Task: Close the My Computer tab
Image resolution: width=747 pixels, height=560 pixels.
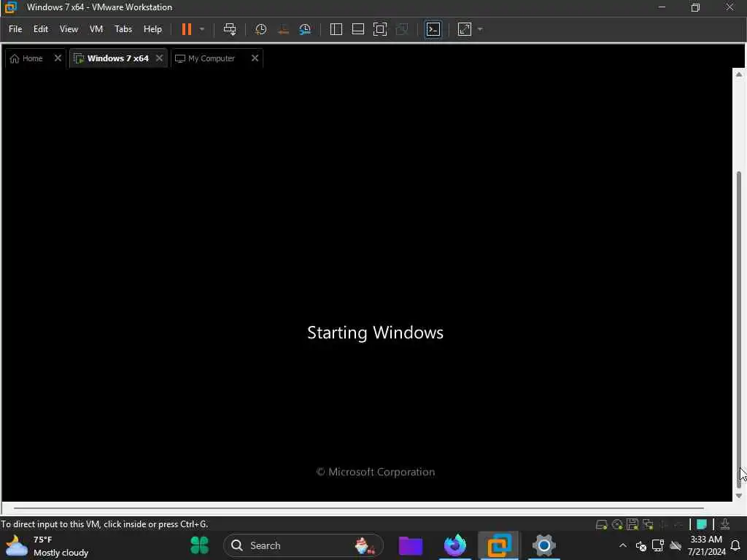Action: [x=255, y=58]
